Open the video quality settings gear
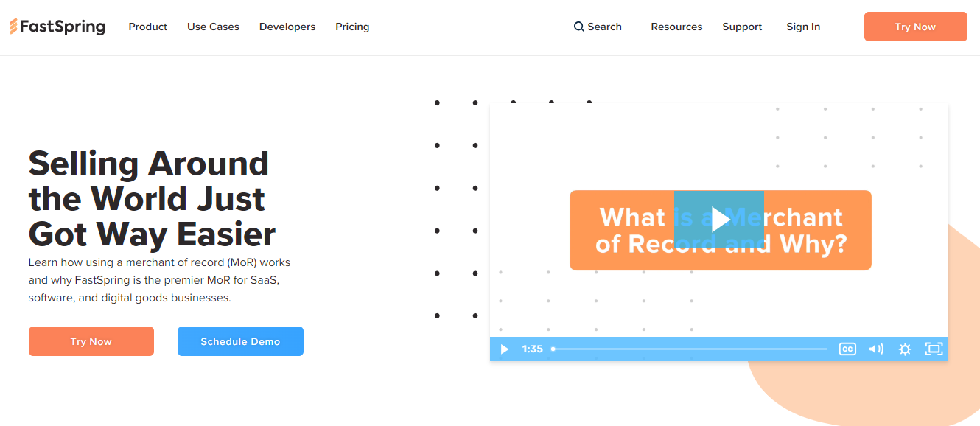 (x=905, y=349)
